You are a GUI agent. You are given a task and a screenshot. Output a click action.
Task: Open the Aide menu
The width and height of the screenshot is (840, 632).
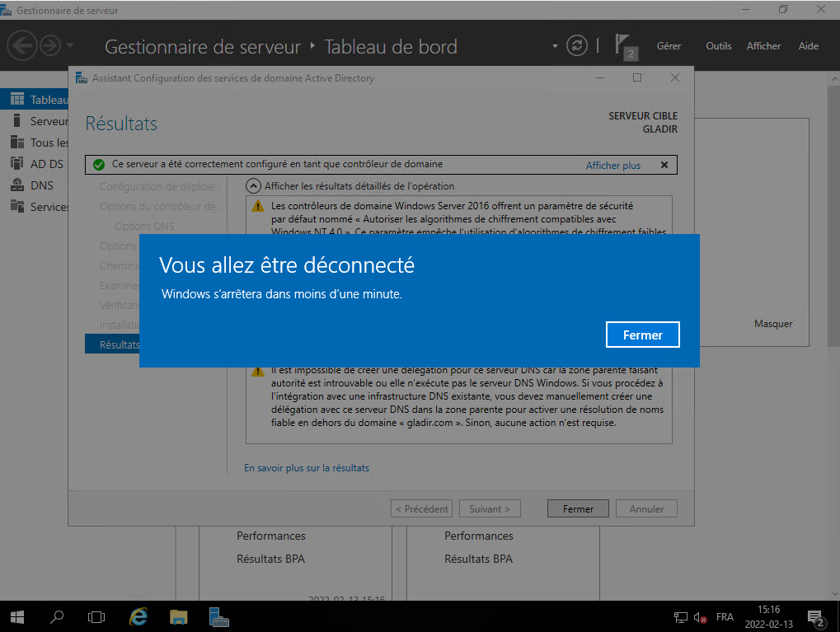(808, 46)
